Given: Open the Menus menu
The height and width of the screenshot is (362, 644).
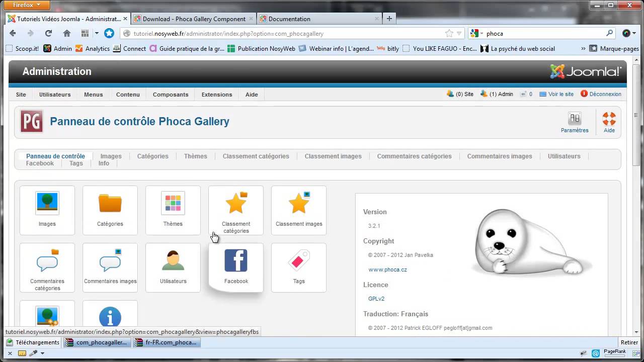Looking at the screenshot, I should point(94,95).
